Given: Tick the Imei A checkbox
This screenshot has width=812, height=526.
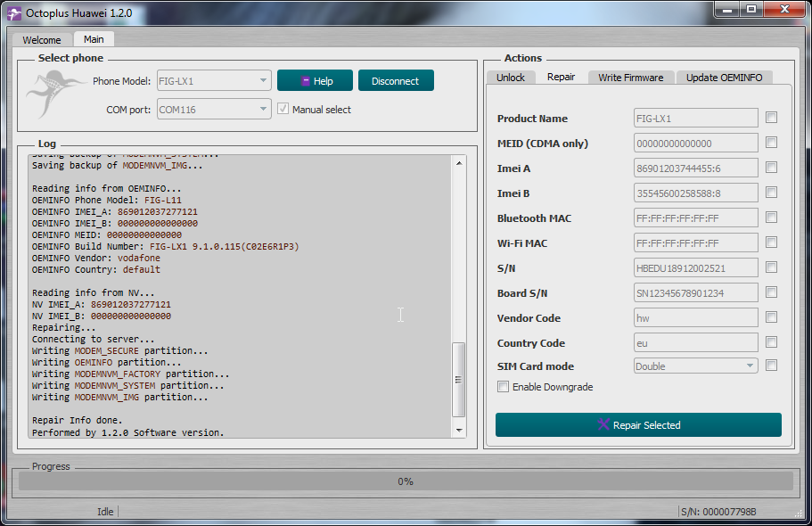Looking at the screenshot, I should [771, 168].
